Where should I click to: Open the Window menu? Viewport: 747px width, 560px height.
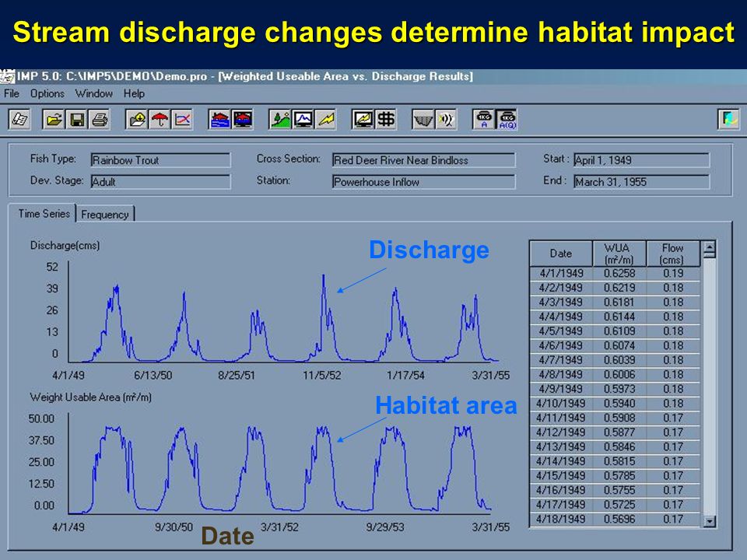[94, 93]
